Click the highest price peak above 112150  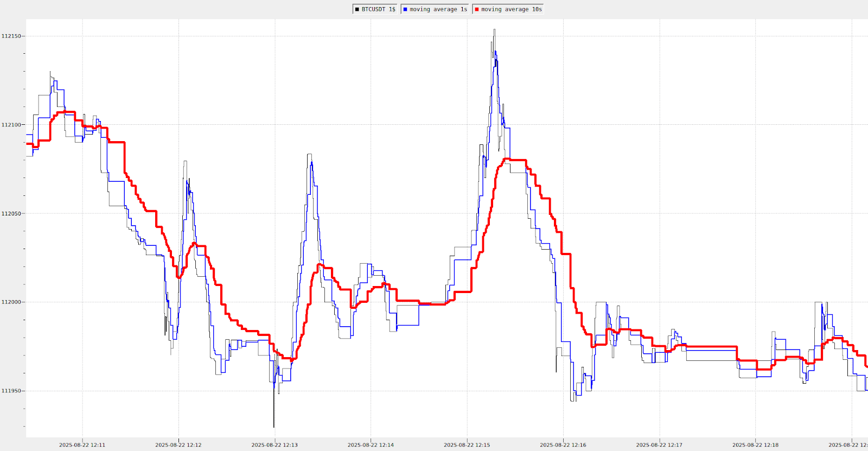494,30
